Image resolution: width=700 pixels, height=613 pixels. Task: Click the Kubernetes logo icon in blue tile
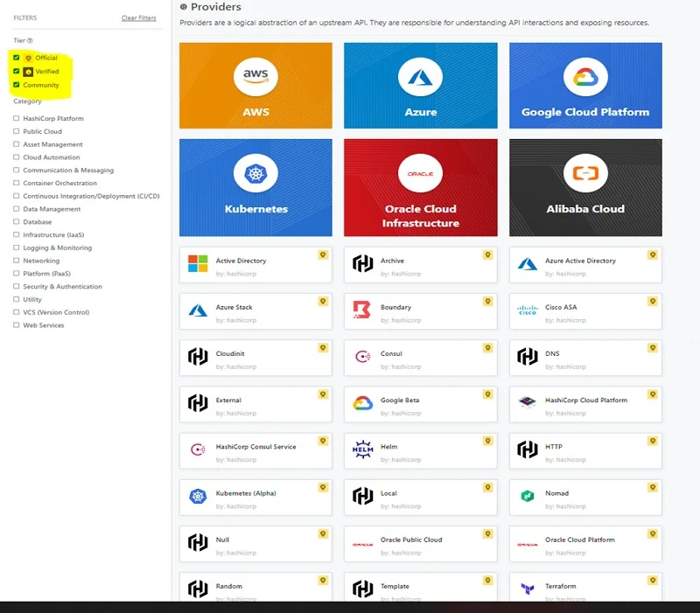coord(255,173)
